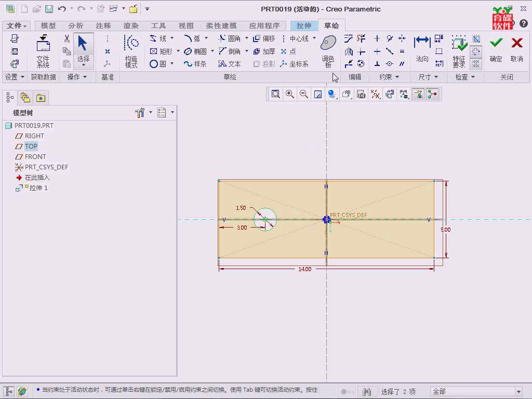Switch to the View (视图) tab
This screenshot has height=399, width=532.
185,25
